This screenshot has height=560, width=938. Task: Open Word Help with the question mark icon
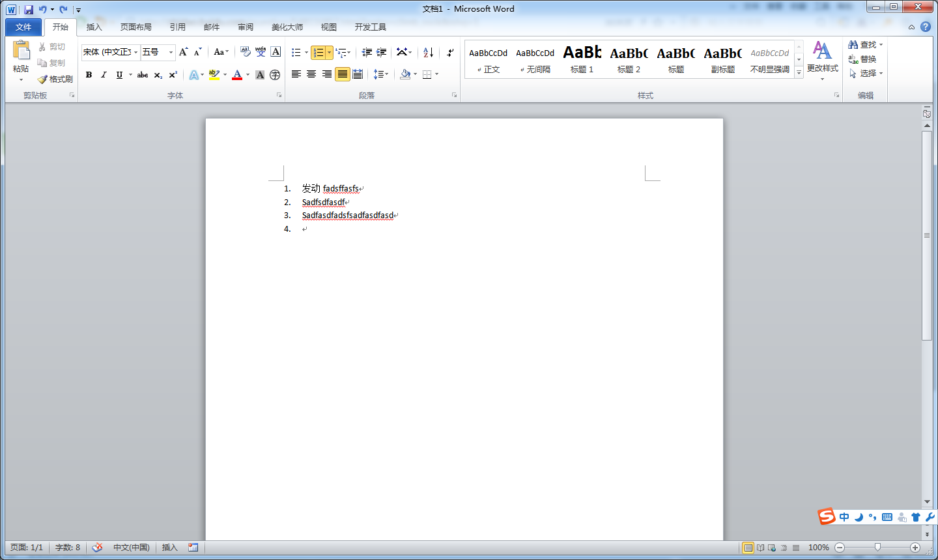[x=926, y=27]
